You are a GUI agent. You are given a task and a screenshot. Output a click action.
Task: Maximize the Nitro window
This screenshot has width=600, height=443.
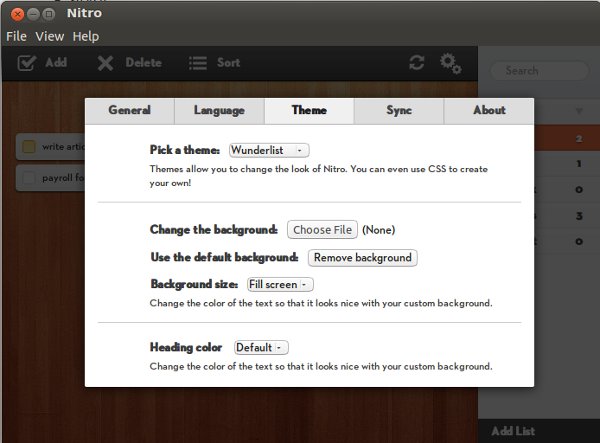tap(48, 14)
